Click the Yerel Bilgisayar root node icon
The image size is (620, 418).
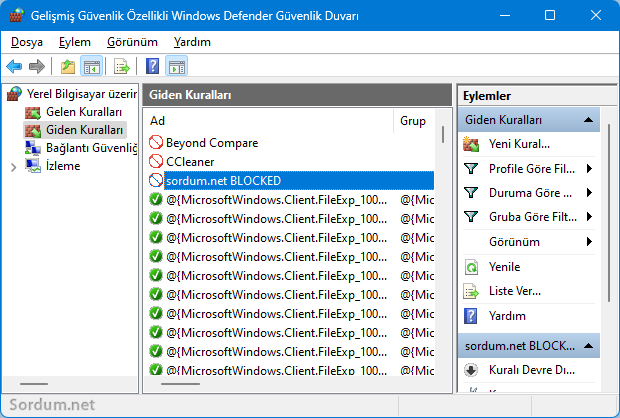pyautogui.click(x=15, y=94)
